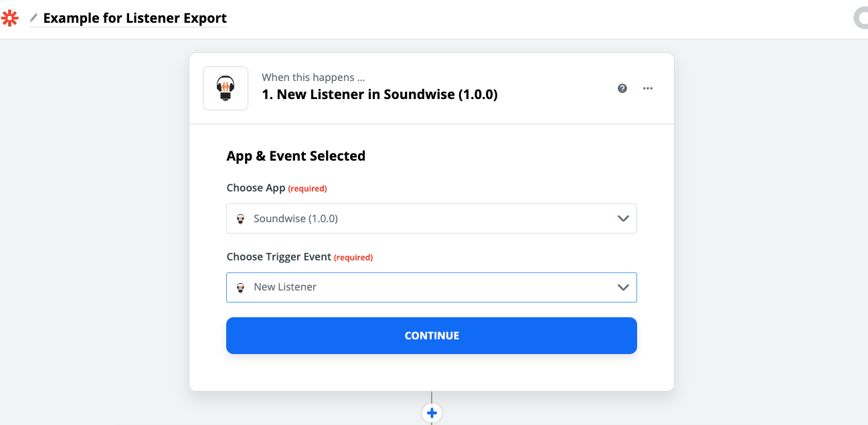
Task: Open the three-dot step options menu
Action: (x=648, y=88)
